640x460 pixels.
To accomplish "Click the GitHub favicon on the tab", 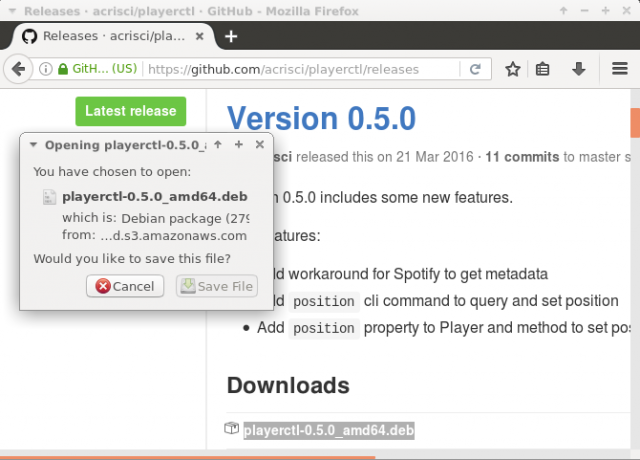I will pyautogui.click(x=29, y=36).
